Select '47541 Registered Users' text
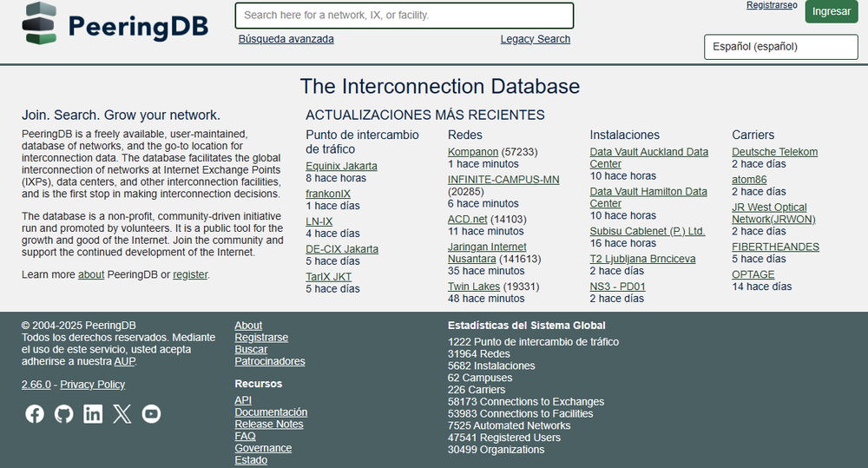 click(504, 438)
